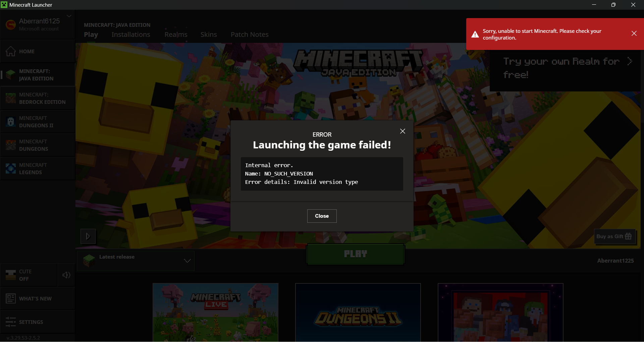Expand the side panel arrow on the banner
Screen dimensions: 644x342
coord(88,236)
